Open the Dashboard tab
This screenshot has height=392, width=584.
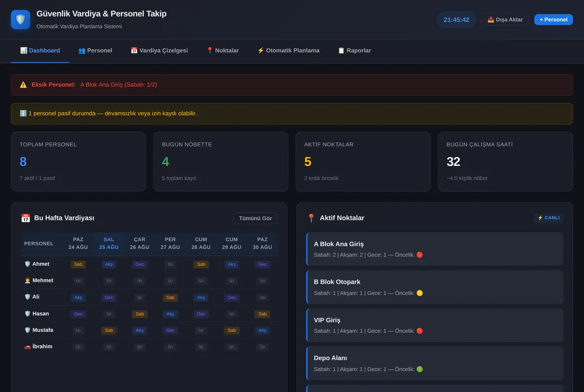coord(40,51)
